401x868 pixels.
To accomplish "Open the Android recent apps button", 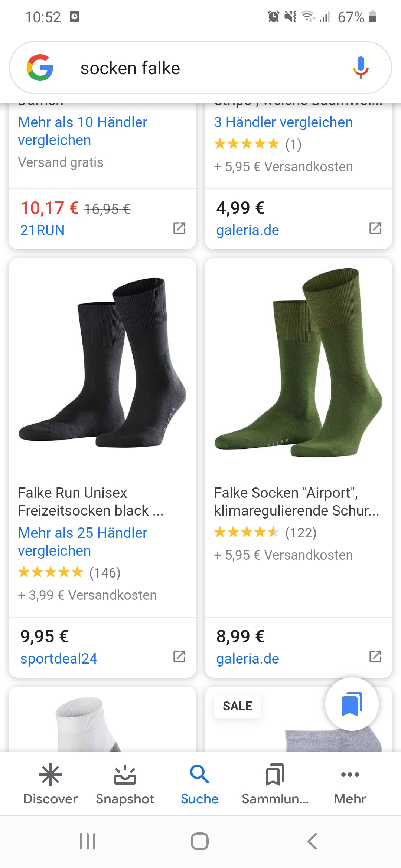I will [x=88, y=841].
